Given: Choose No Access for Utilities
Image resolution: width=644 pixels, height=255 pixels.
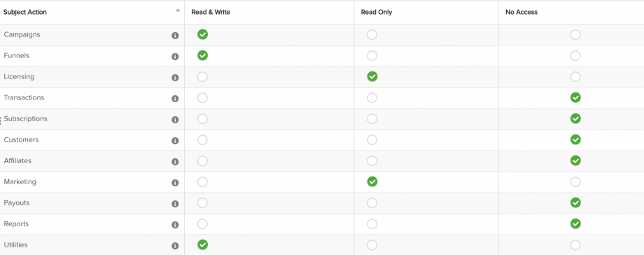Looking at the screenshot, I should (575, 244).
